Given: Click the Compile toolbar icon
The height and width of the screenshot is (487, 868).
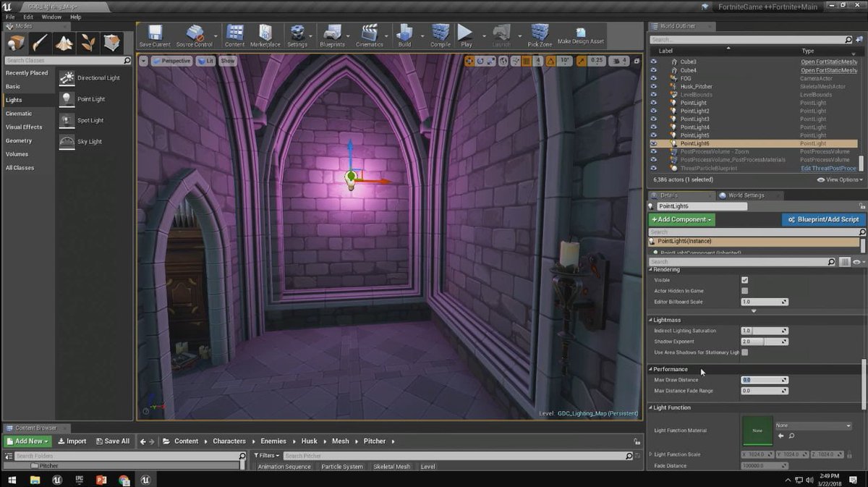Looking at the screenshot, I should pos(441,35).
